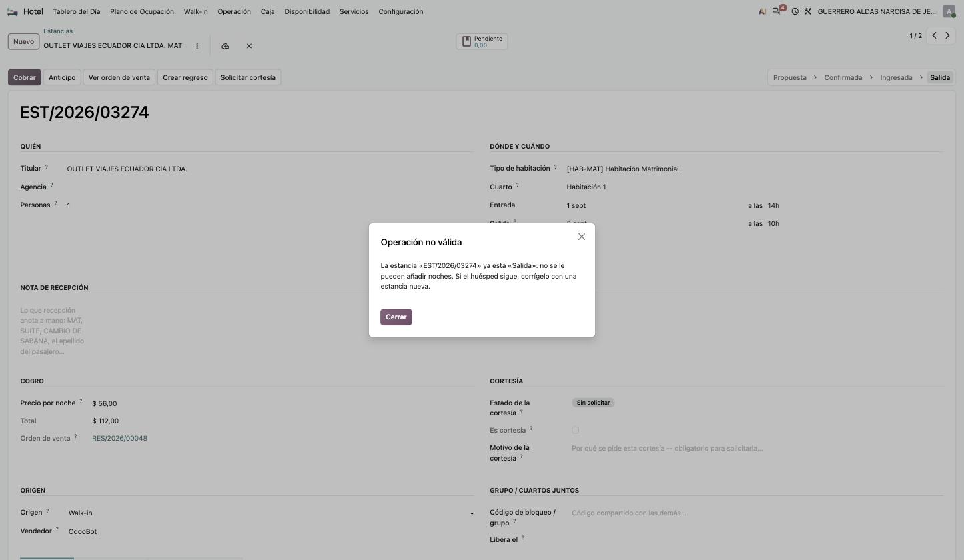
Task: Open the Disponibilidad menu
Action: point(307,12)
